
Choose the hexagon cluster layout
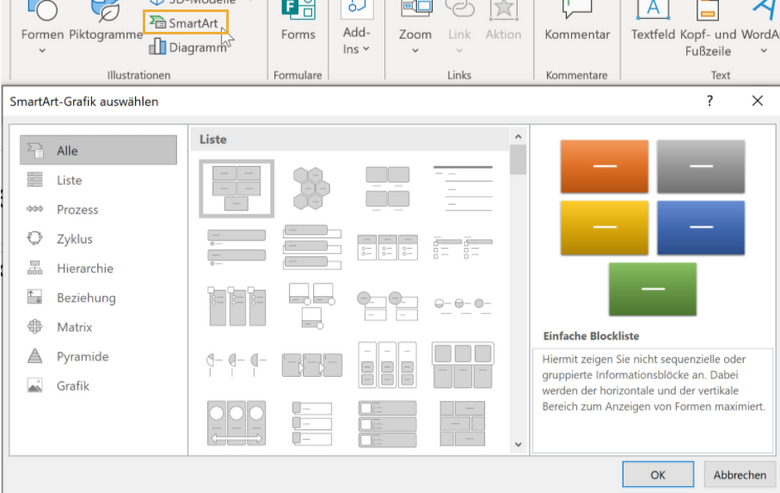click(x=311, y=189)
